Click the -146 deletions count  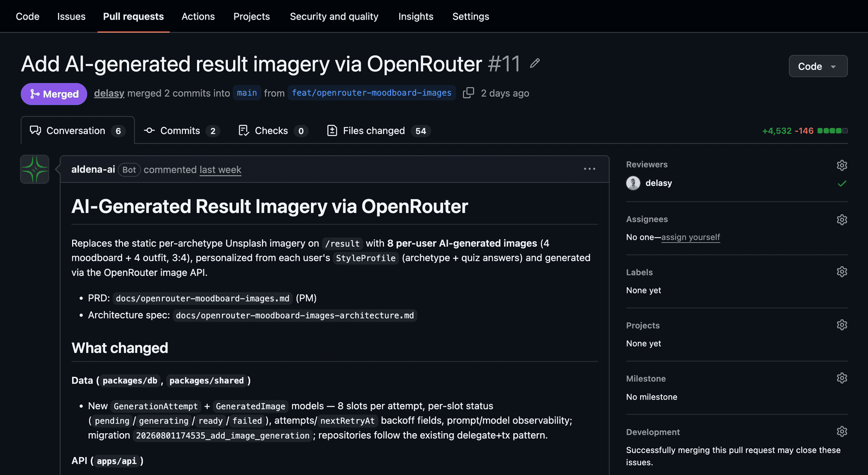coord(804,131)
